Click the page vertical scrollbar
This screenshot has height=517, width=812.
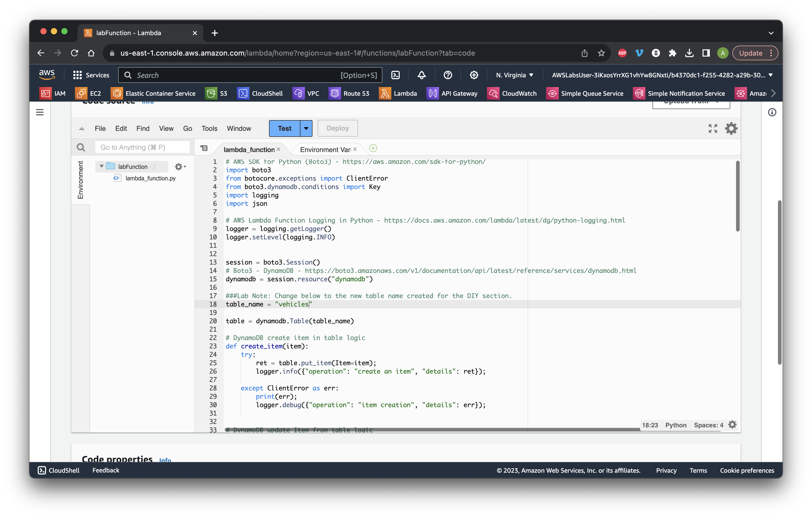pos(779,282)
